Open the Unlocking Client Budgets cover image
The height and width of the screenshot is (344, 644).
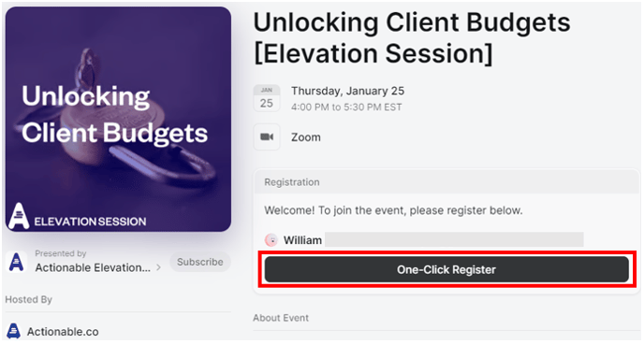[118, 119]
